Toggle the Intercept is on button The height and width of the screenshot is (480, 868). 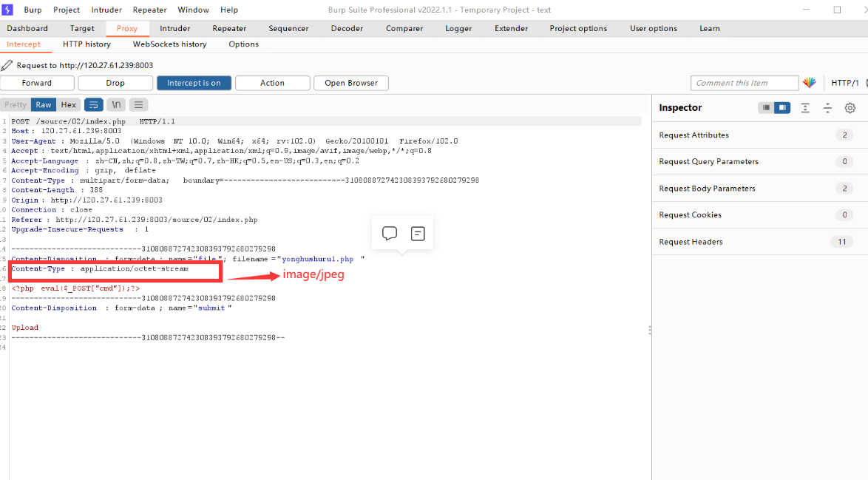point(194,83)
